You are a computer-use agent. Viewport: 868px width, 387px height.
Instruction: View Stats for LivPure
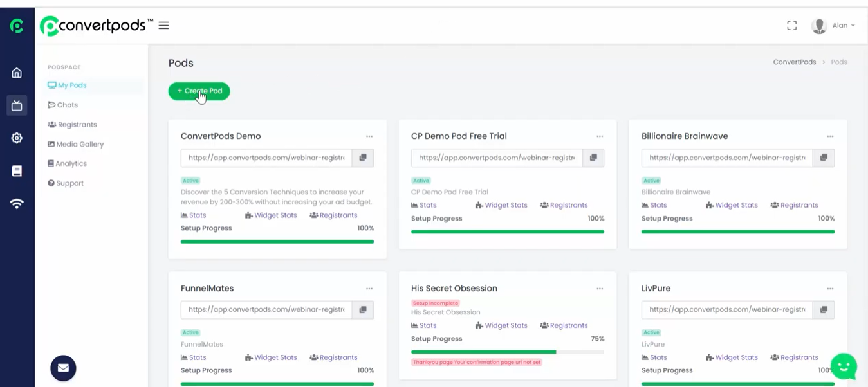(x=654, y=357)
